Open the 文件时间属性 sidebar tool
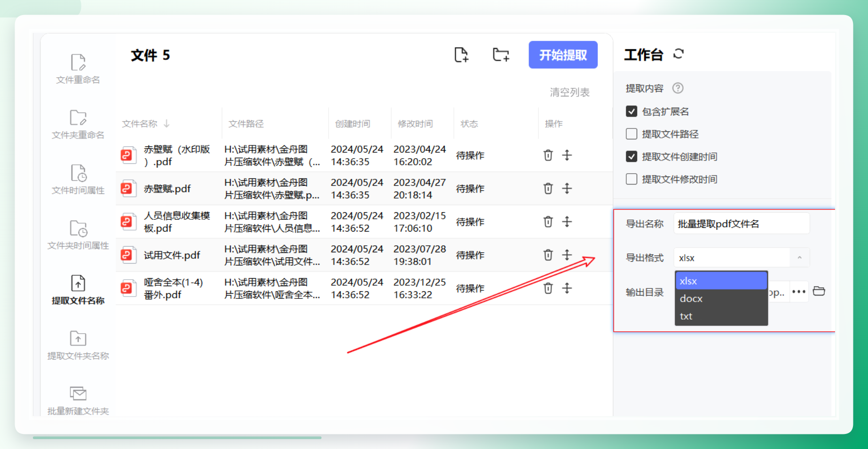Image resolution: width=868 pixels, height=449 pixels. tap(78, 180)
